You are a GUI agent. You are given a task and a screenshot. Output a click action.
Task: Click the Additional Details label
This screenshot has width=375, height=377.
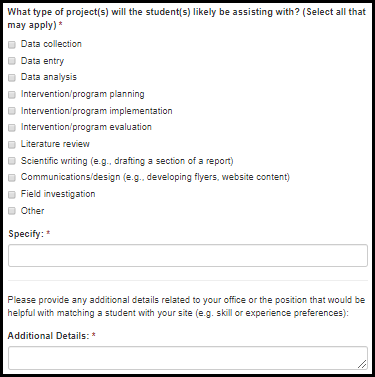(x=49, y=336)
